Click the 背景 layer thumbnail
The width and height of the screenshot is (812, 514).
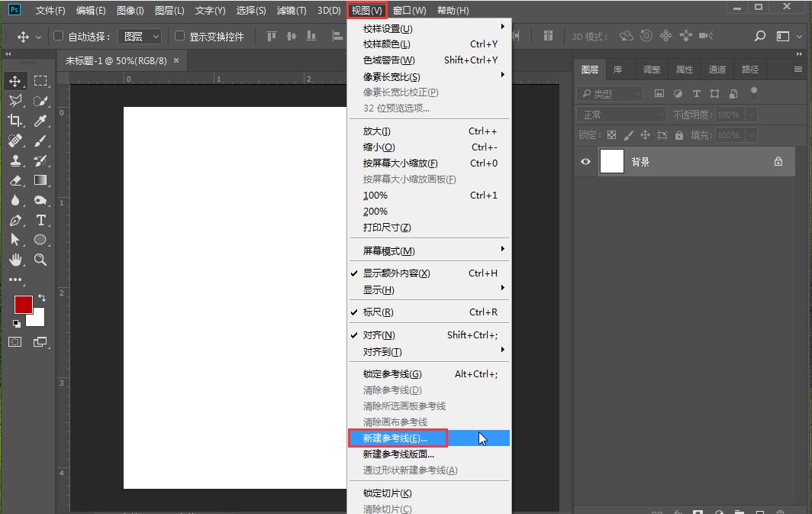pos(612,161)
